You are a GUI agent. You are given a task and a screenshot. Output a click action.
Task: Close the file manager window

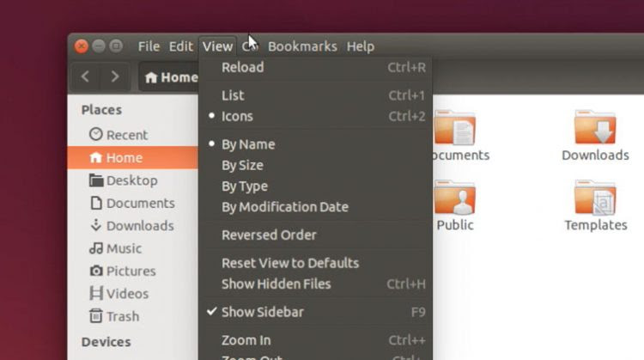82,46
